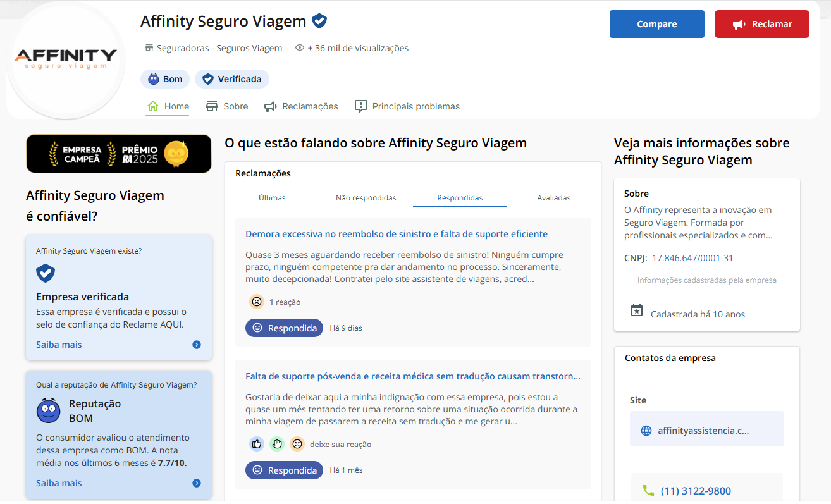Click sad face icon beside 1 reação
This screenshot has width=831, height=504.
256,302
